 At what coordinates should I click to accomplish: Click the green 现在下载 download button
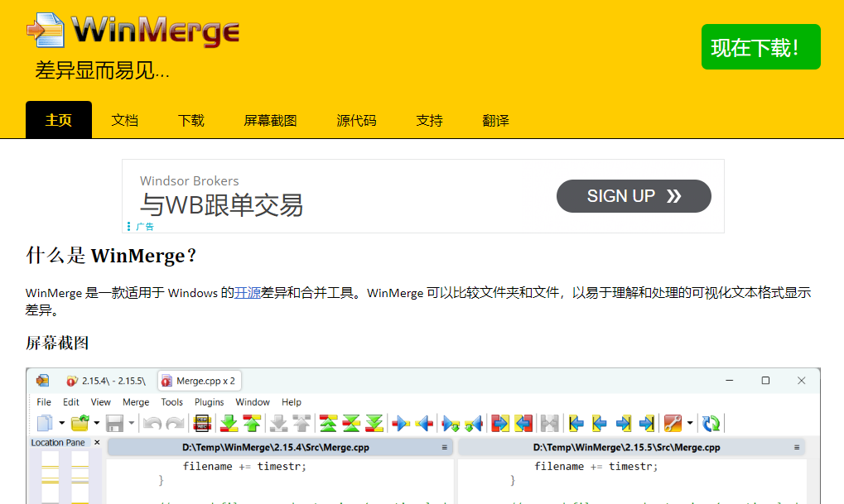760,46
